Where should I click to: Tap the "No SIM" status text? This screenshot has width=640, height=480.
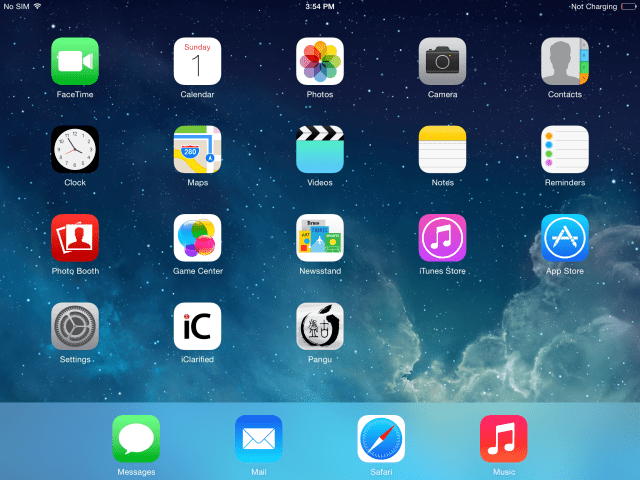point(16,7)
